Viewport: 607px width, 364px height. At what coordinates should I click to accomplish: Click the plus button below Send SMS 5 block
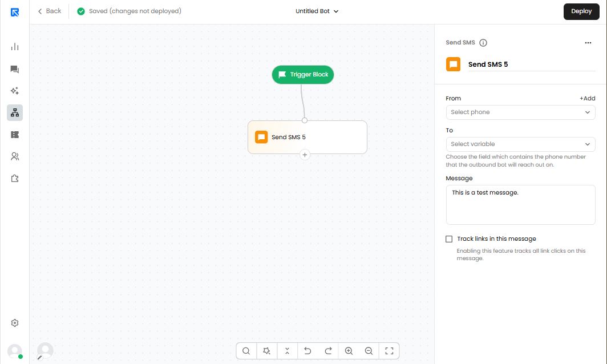[x=305, y=155]
